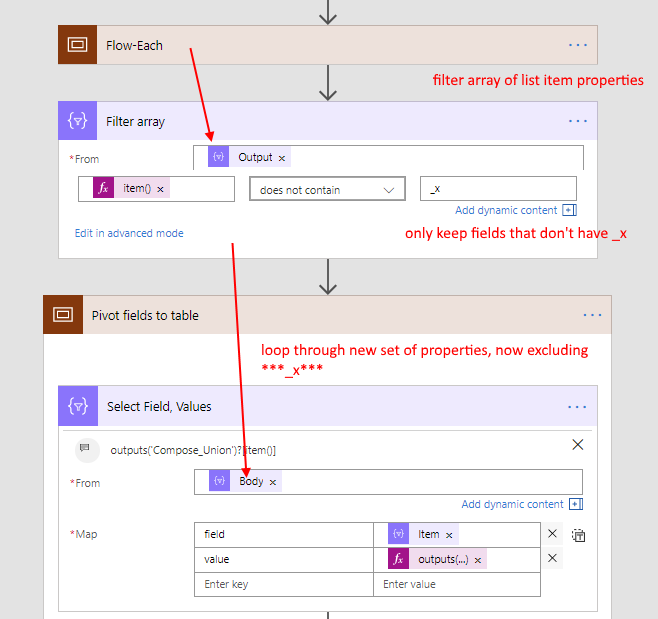Viewport: 658px width, 619px height.
Task: Remove the item() expression token
Action: point(160,189)
